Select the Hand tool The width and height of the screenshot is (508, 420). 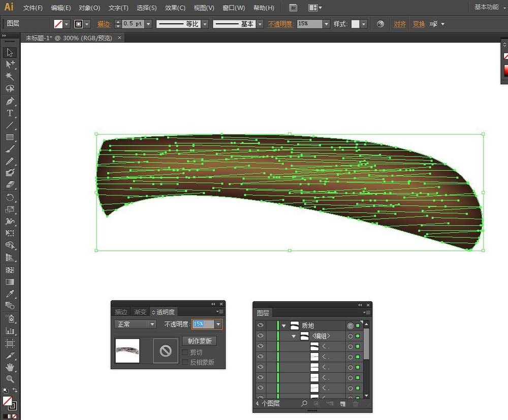coord(10,367)
